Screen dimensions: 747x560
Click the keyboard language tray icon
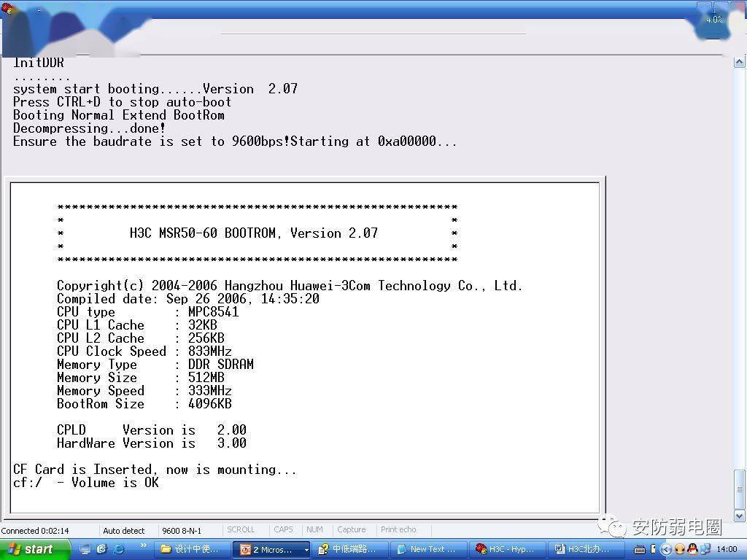[x=639, y=550]
